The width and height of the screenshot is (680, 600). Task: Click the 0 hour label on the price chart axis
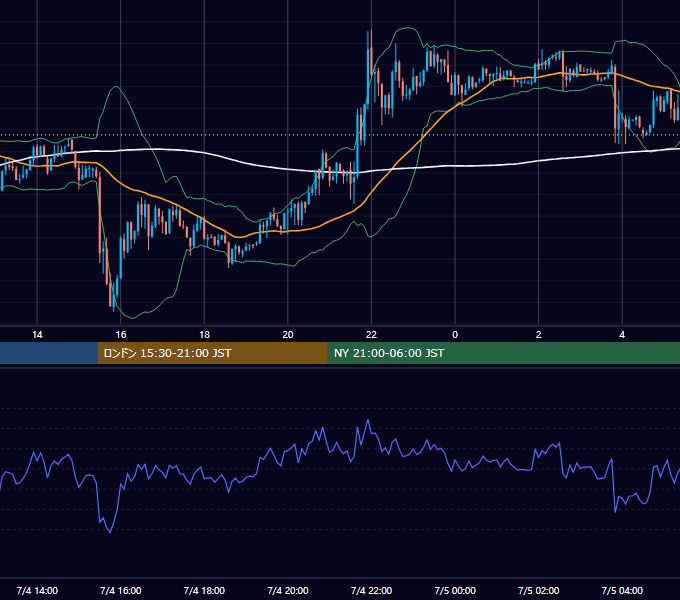tap(455, 335)
